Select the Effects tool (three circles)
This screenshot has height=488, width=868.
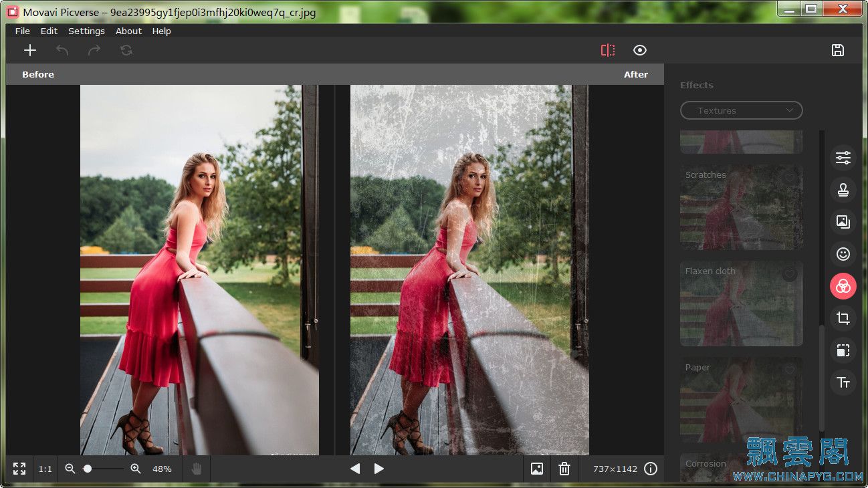pyautogui.click(x=843, y=286)
